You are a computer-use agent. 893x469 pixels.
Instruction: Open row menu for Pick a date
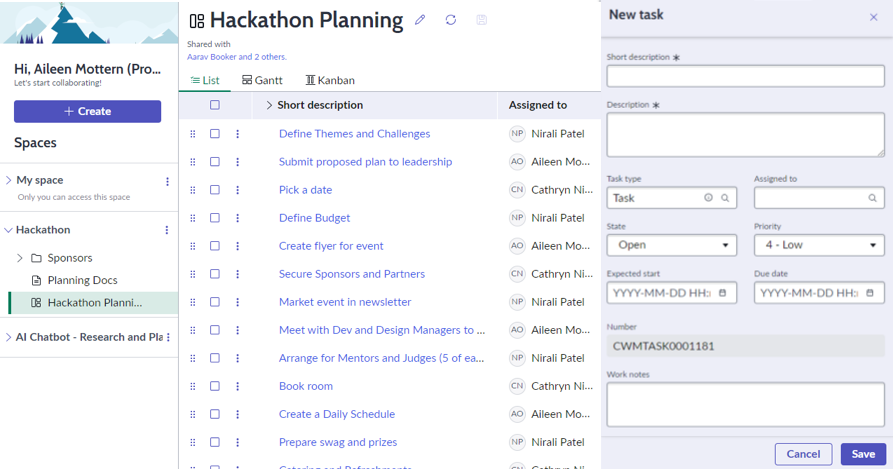[x=237, y=190]
